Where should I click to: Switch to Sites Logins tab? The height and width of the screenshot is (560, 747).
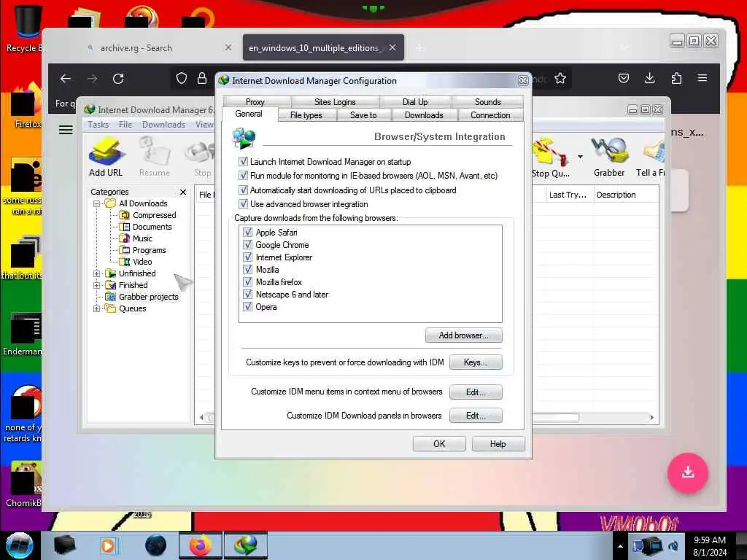click(x=335, y=102)
